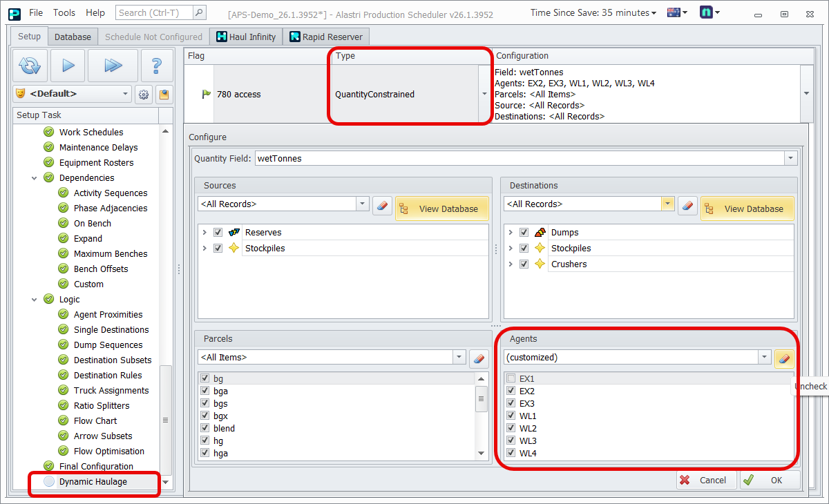Select the Dynamic Haulage setup task
This screenshot has height=504, width=829.
pos(93,482)
